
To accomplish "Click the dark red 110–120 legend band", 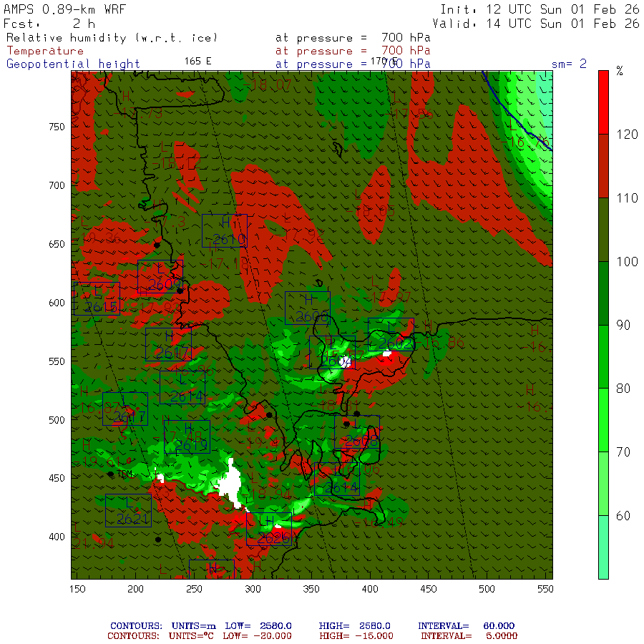I will (x=603, y=166).
